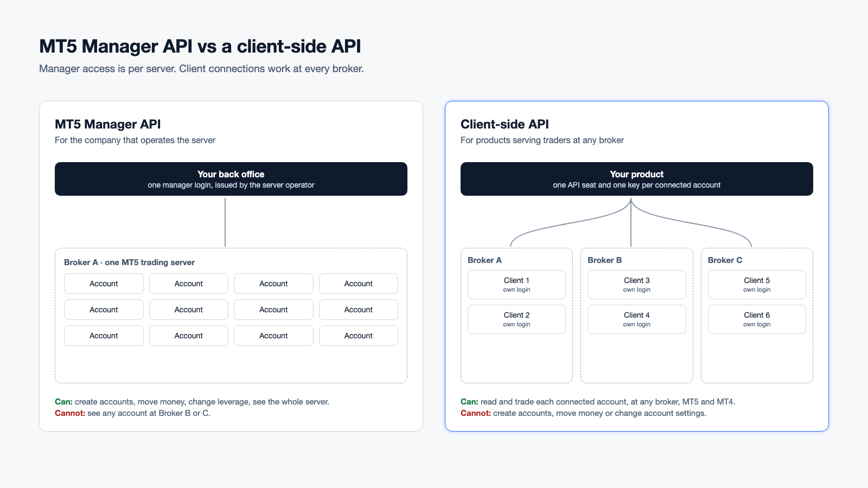
Task: Select the 'Client 3' own login box
Action: 637,285
